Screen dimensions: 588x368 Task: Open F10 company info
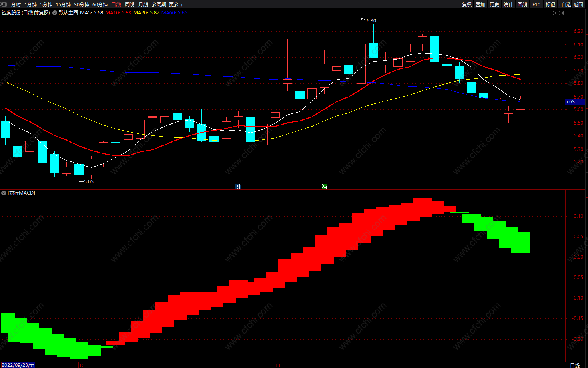tap(536, 4)
